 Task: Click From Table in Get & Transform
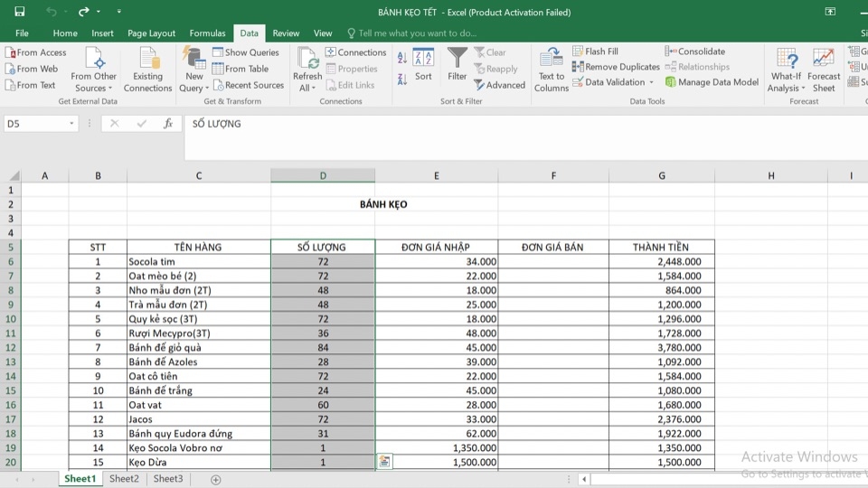(241, 69)
